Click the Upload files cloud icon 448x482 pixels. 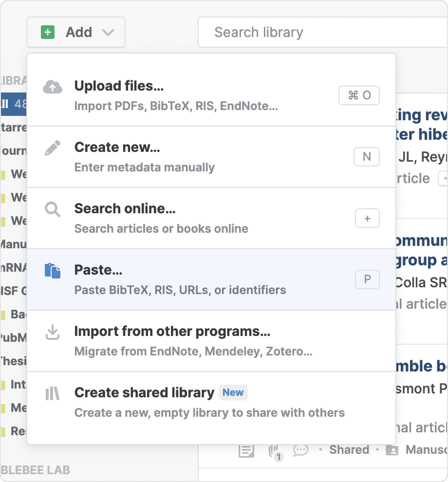coord(53,87)
